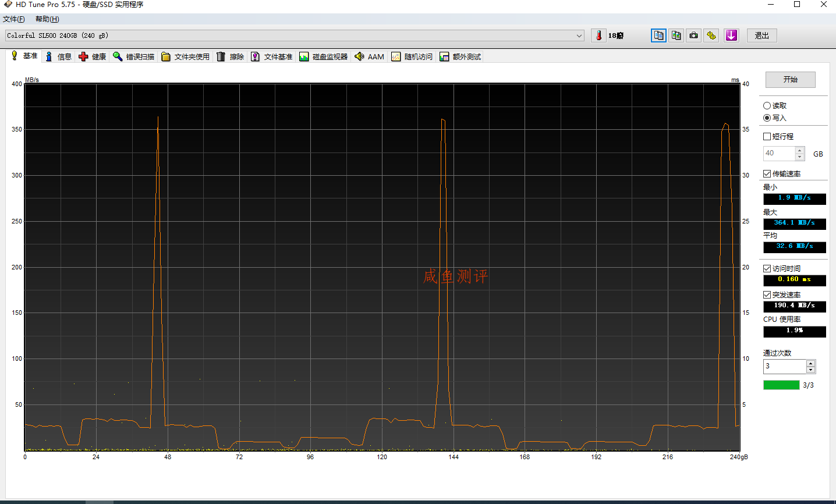The image size is (836, 504).
Task: Select the 读取 radio button
Action: (767, 106)
